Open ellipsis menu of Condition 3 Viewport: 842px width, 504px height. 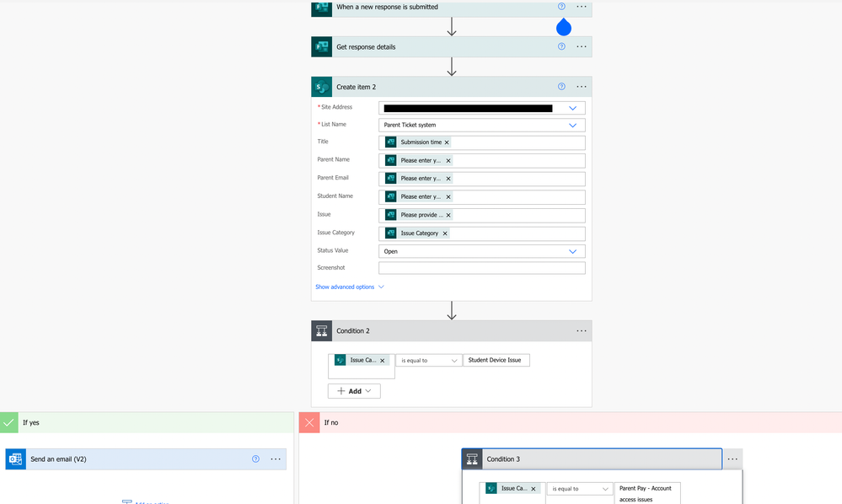[732, 459]
